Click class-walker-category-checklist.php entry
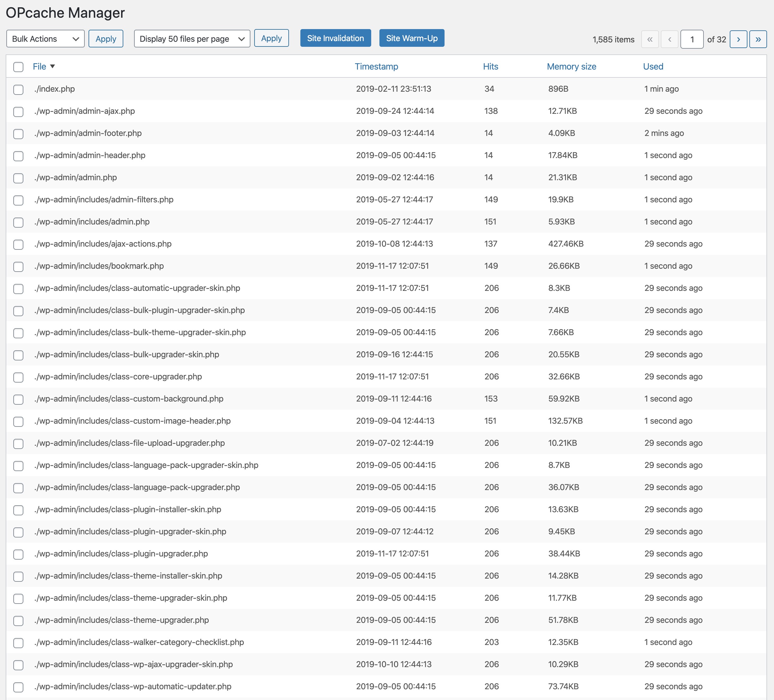 139,642
